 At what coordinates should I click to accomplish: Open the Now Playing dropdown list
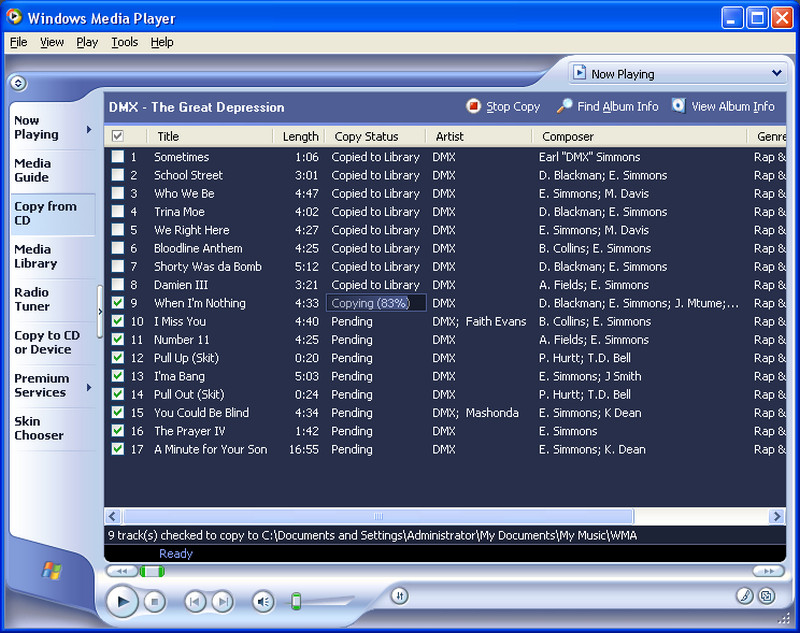(x=777, y=73)
